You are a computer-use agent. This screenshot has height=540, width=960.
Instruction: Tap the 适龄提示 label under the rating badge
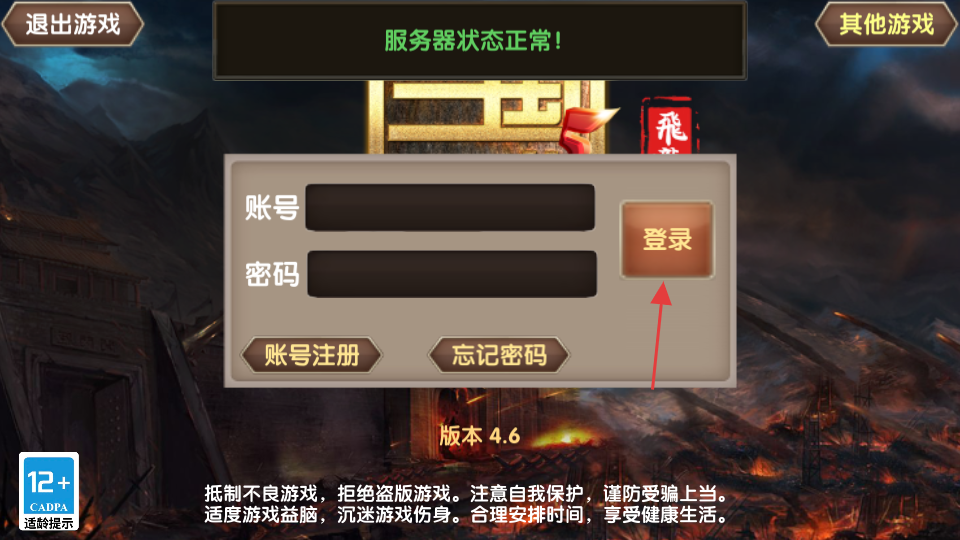click(48, 523)
